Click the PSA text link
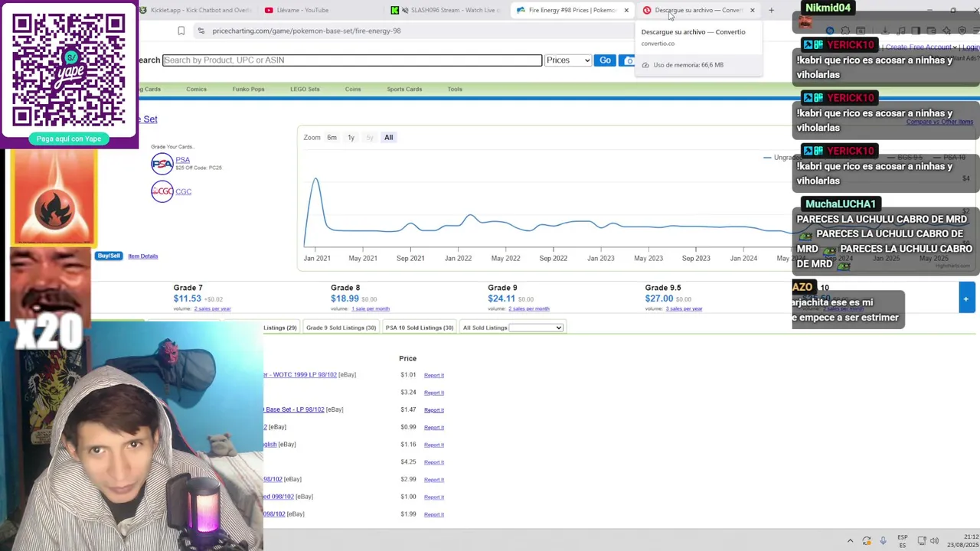 click(x=182, y=160)
